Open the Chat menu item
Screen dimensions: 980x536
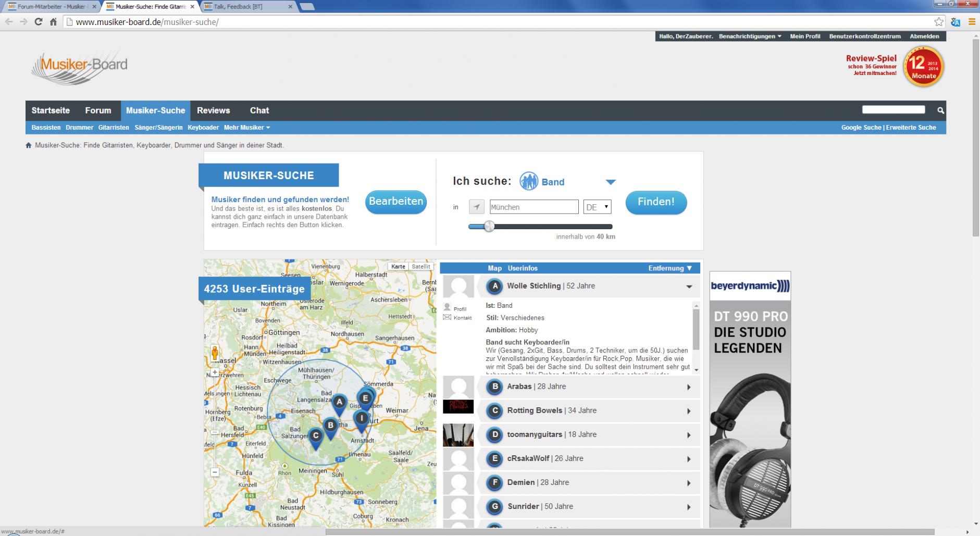coord(259,110)
